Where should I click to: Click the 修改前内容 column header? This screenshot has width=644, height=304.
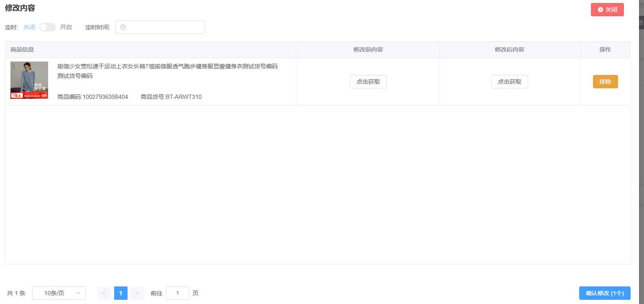point(368,49)
